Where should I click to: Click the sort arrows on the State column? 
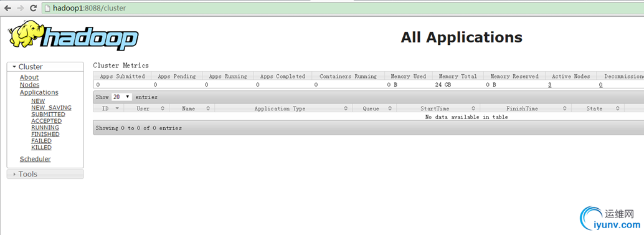pos(617,108)
